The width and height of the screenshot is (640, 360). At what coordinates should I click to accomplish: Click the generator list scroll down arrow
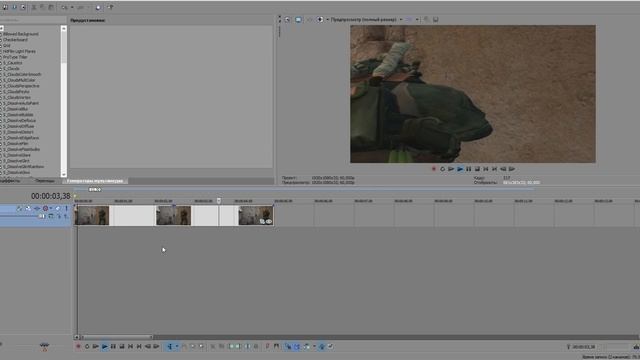click(x=64, y=174)
